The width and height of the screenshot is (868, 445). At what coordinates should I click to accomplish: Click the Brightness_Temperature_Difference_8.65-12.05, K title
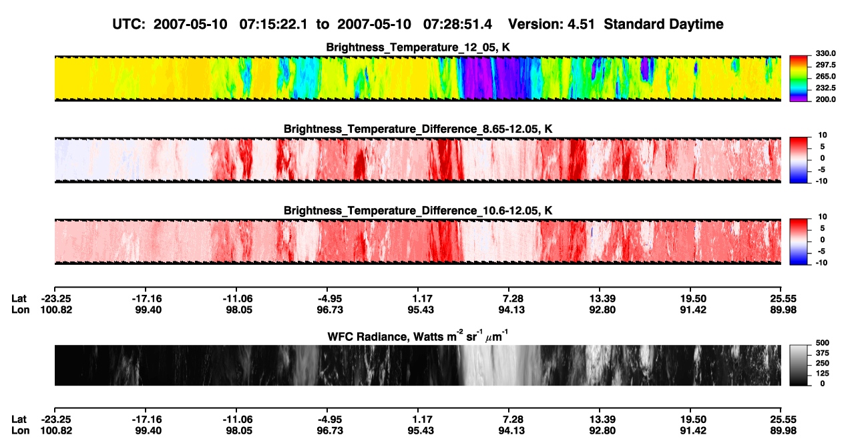(417, 128)
